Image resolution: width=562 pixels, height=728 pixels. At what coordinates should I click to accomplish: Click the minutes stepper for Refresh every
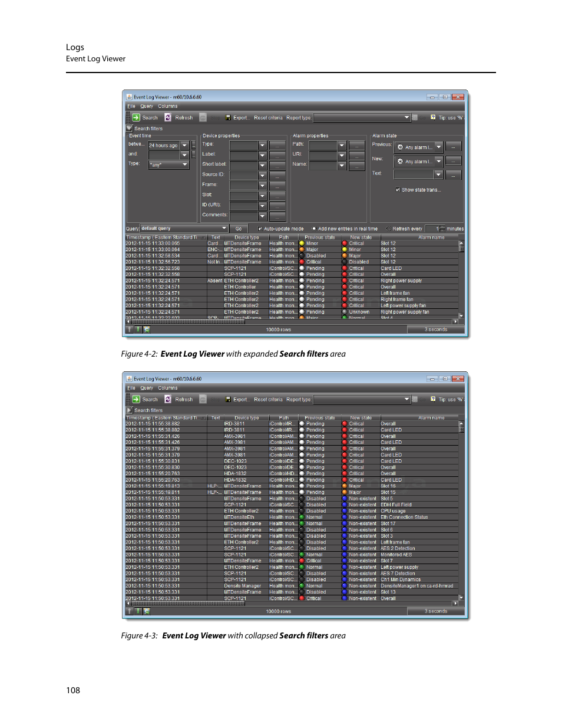442,229
